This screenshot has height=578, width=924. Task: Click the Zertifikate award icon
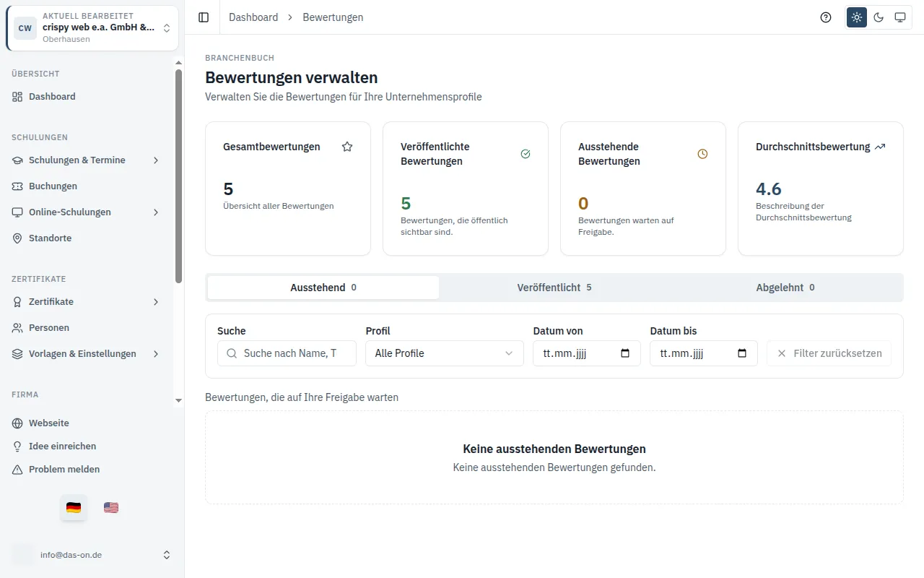point(17,302)
